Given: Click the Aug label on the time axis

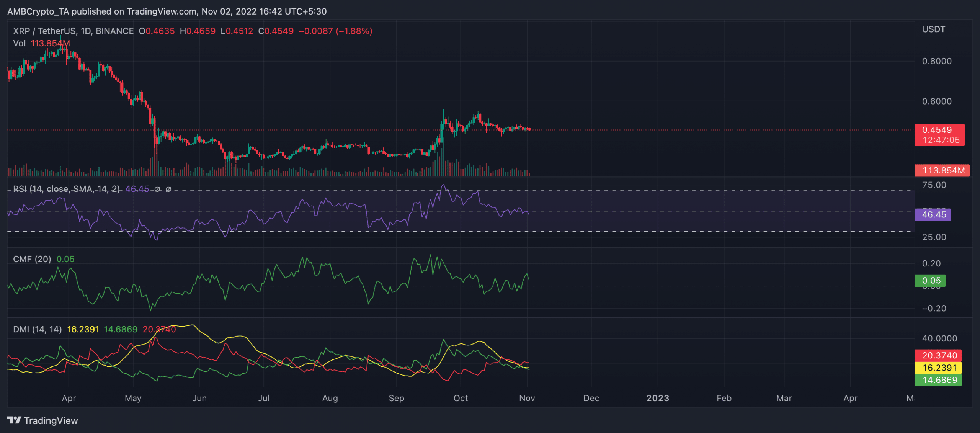Looking at the screenshot, I should 330,398.
